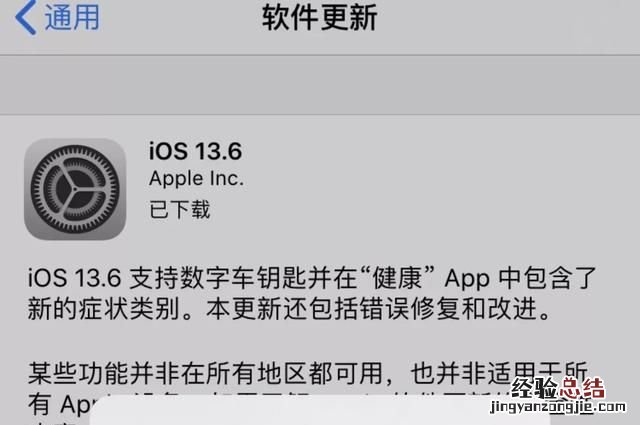This screenshot has height=425, width=640.
Task: Tap the description line about 数字车钥匙
Action: [x=312, y=278]
